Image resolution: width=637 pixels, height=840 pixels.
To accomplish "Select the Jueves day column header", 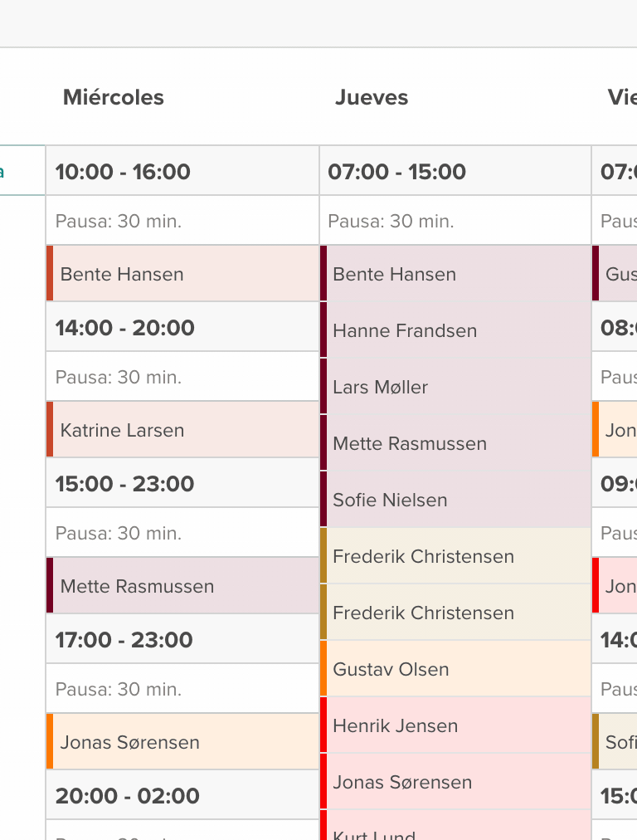I will click(x=372, y=98).
